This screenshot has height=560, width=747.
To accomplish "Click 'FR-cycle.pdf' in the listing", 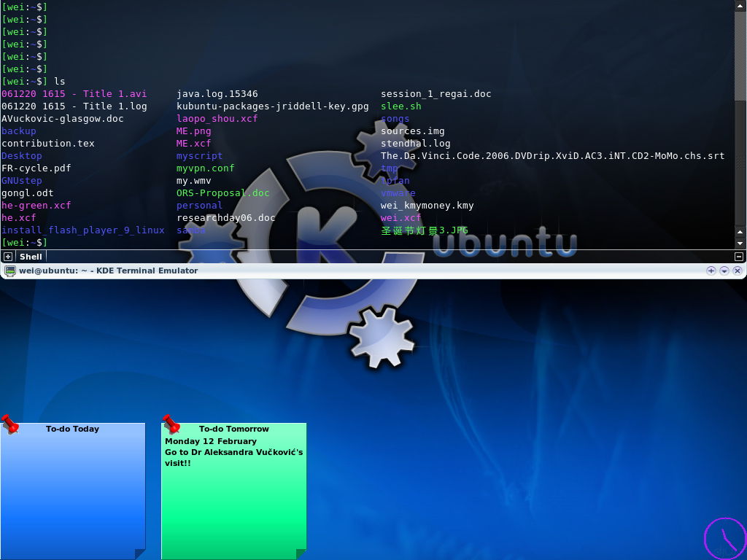I will 36,168.
